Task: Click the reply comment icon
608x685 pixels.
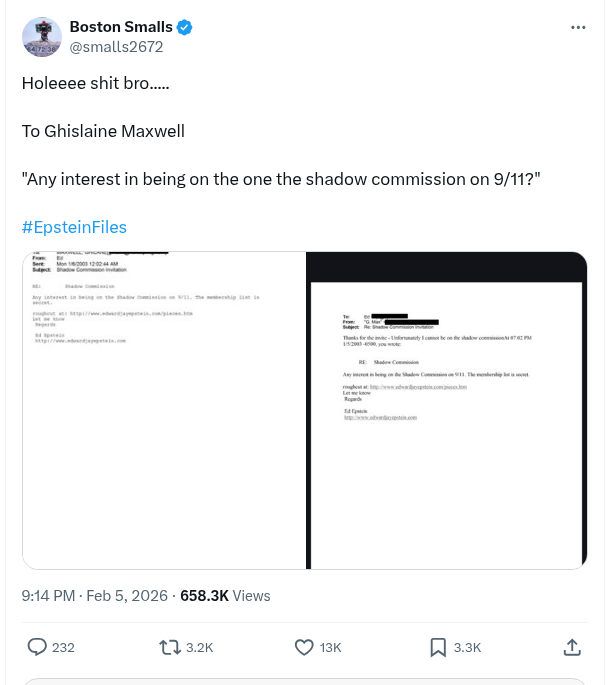Action: (x=37, y=647)
